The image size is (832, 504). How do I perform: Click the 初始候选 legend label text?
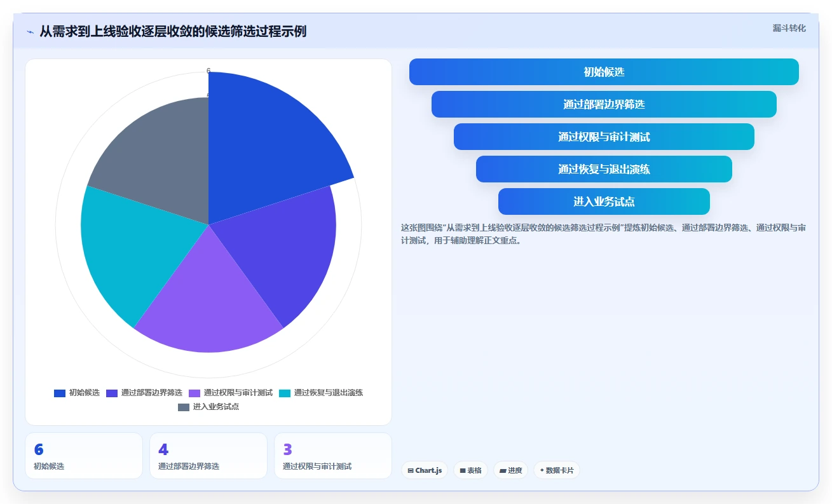85,393
